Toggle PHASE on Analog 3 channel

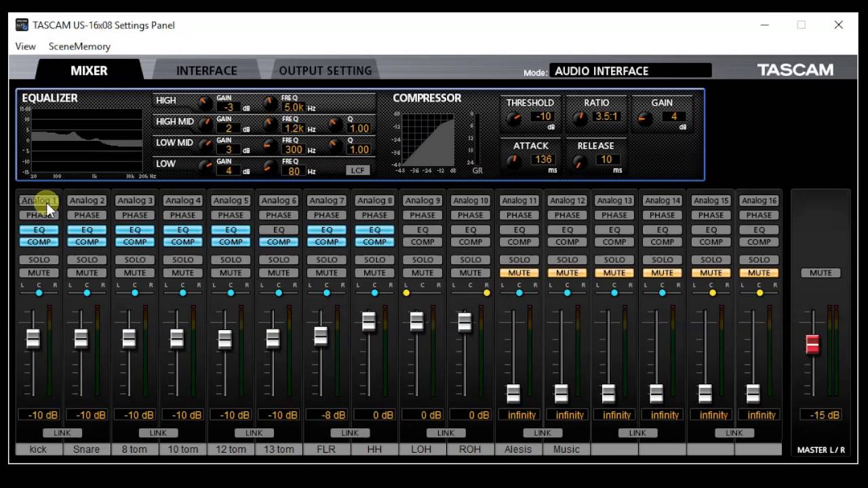(135, 215)
